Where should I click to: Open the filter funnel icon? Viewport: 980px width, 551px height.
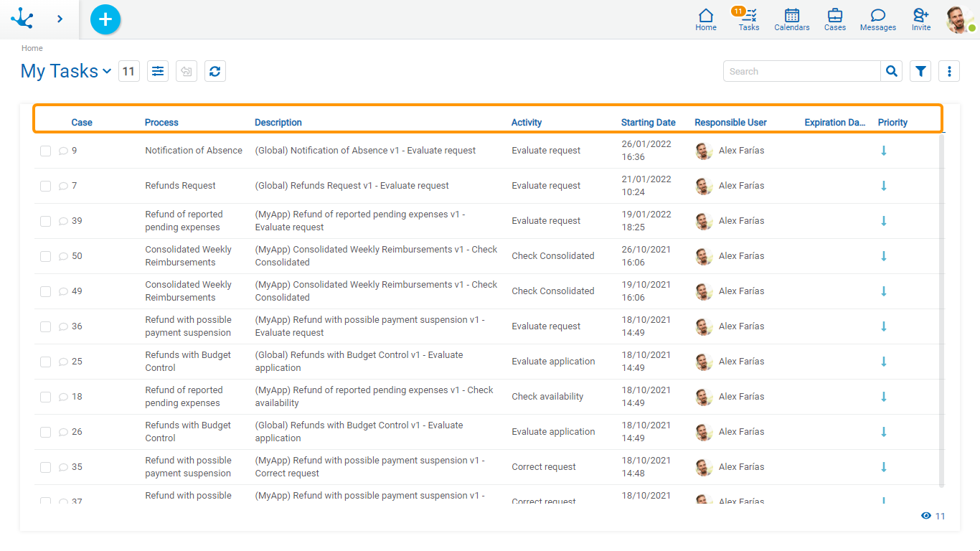point(920,71)
